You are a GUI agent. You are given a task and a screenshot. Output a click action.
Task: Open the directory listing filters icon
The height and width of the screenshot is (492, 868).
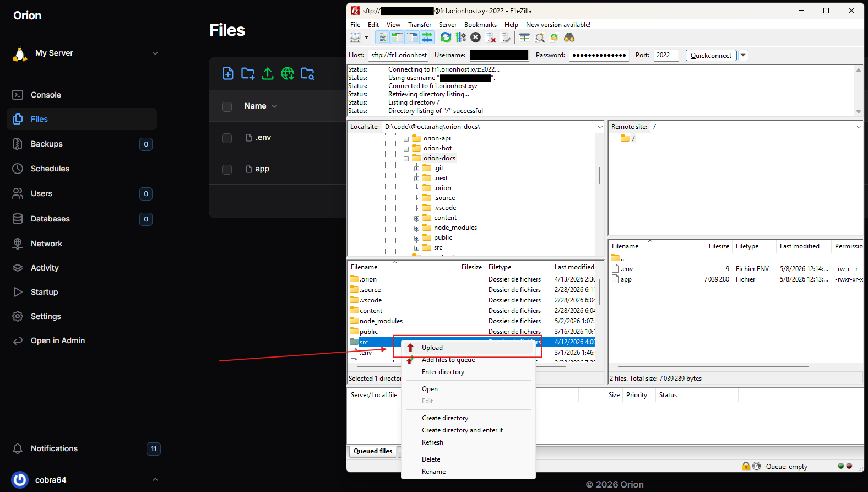click(525, 37)
